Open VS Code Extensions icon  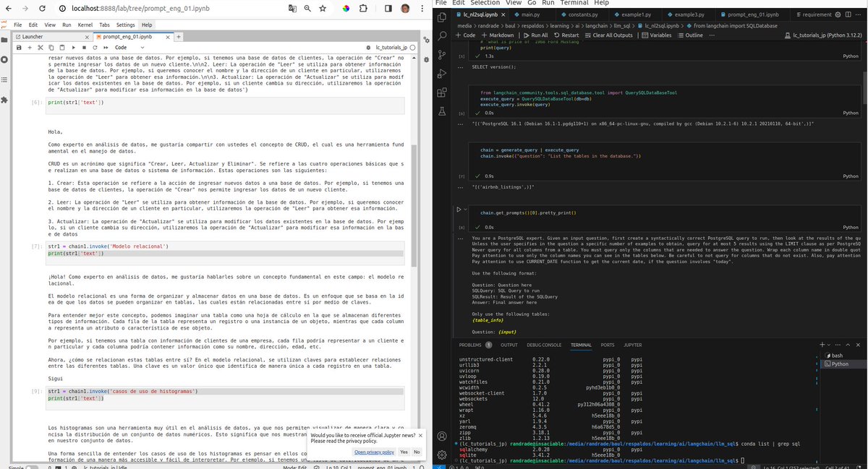[x=441, y=92]
